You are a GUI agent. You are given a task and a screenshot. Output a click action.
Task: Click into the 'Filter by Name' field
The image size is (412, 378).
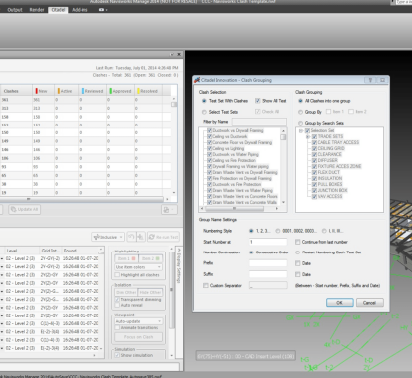click(259, 122)
